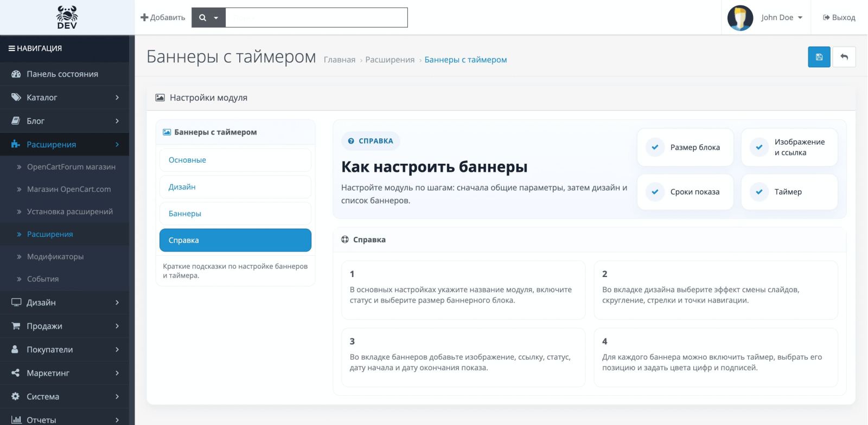This screenshot has height=425, width=868.
Task: Expand the Дизайн menu chevron
Action: point(117,302)
